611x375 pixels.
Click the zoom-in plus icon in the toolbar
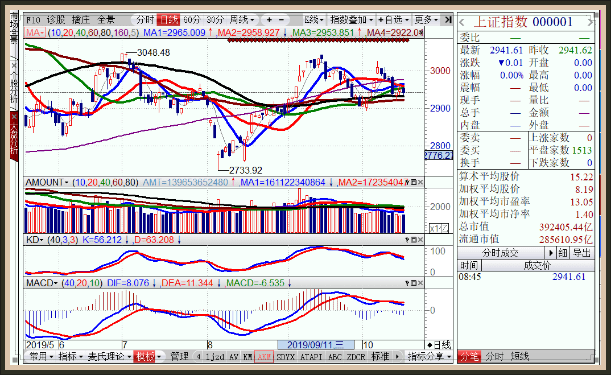coord(269,19)
